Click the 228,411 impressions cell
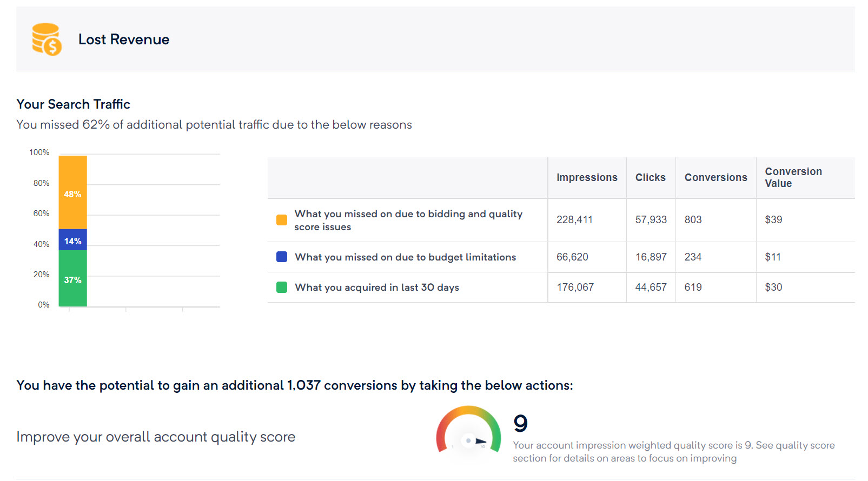Screen dimensions: 868x481 click(574, 220)
